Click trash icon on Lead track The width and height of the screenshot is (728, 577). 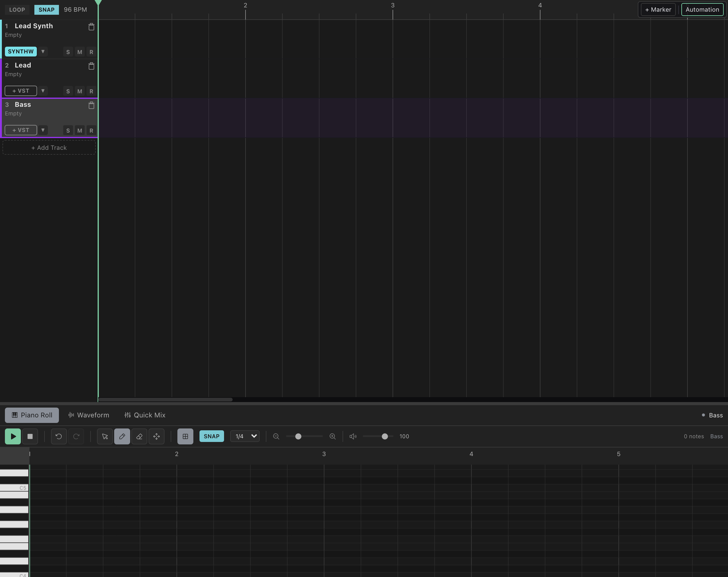pos(91,66)
